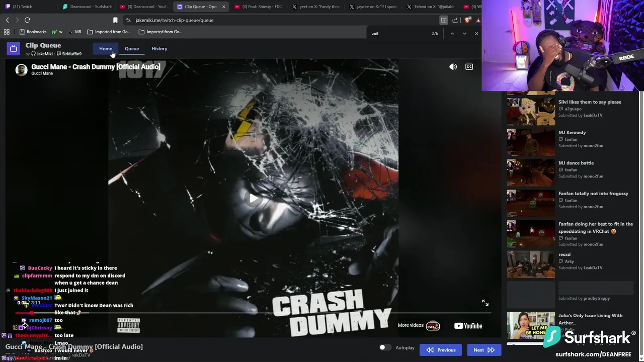Click Gucci Mane channel avatar
Image resolution: width=644 pixels, height=362 pixels.
pyautogui.click(x=21, y=70)
